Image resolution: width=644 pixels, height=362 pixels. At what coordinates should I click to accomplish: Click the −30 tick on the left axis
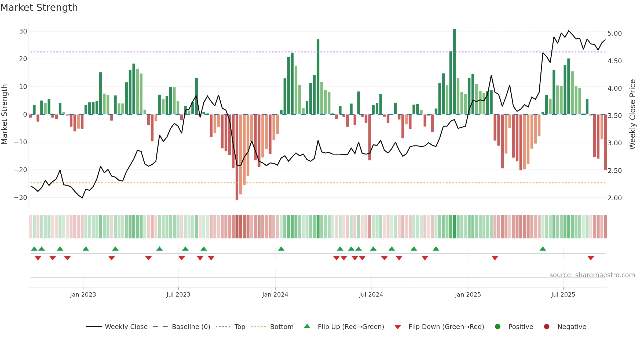[x=21, y=197]
